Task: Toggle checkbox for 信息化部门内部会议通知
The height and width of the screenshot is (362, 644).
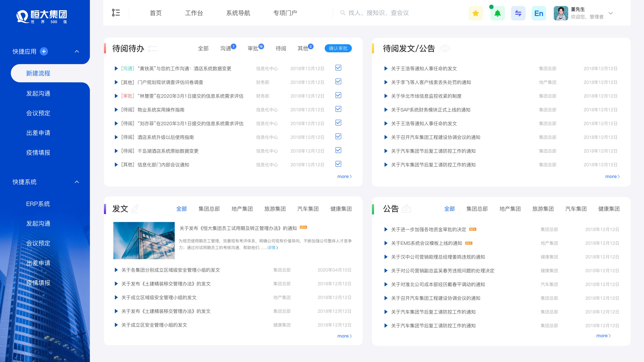Action: coord(338,164)
